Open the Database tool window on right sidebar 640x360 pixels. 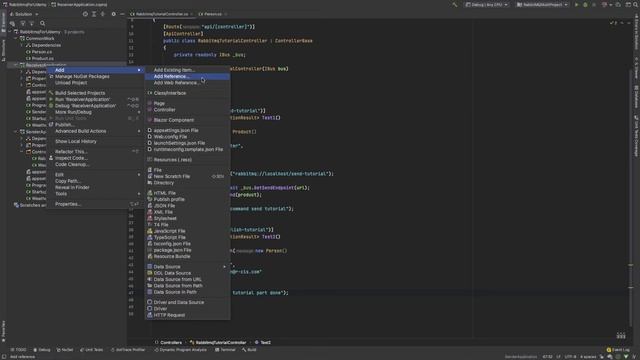click(x=636, y=96)
